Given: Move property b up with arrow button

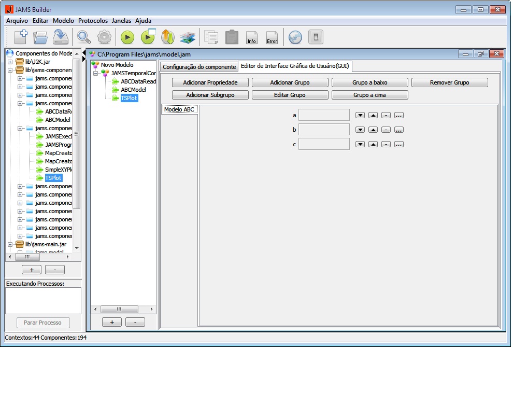Looking at the screenshot, I should coord(373,130).
